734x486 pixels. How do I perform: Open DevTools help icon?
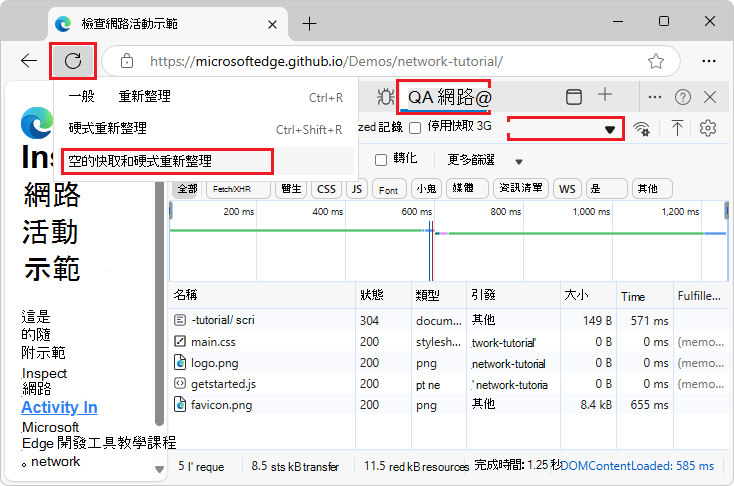[x=683, y=97]
